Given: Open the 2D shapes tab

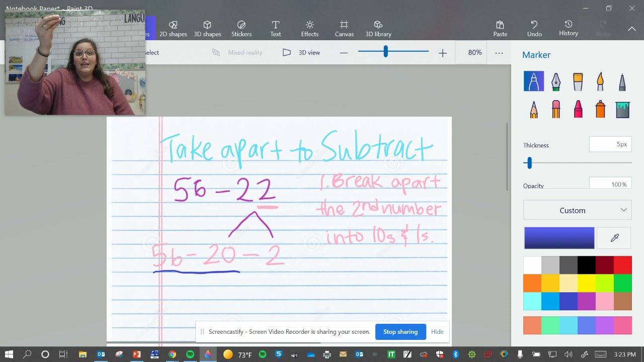Looking at the screenshot, I should coord(173,29).
